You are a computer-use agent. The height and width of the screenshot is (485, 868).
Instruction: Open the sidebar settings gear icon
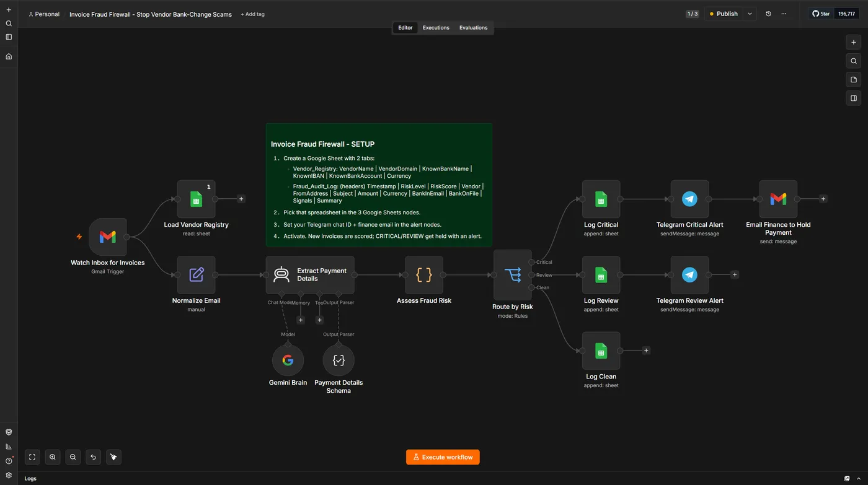click(9, 475)
